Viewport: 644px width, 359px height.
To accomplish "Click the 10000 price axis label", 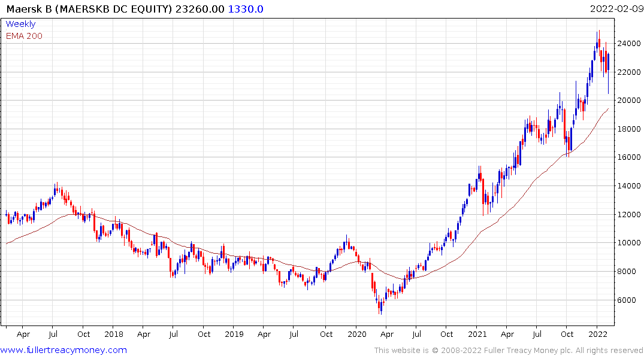I will click(x=629, y=243).
